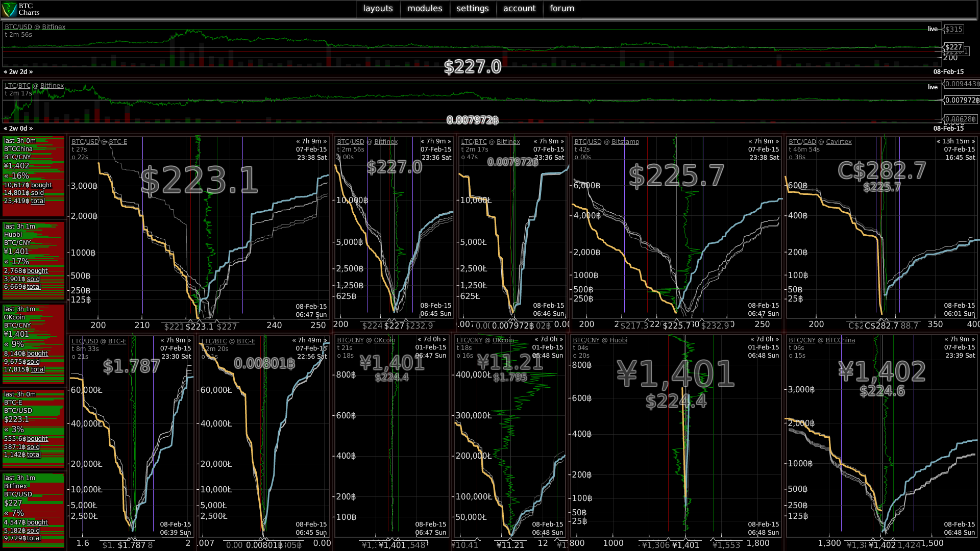
Task: Open the modules menu
Action: tap(425, 9)
